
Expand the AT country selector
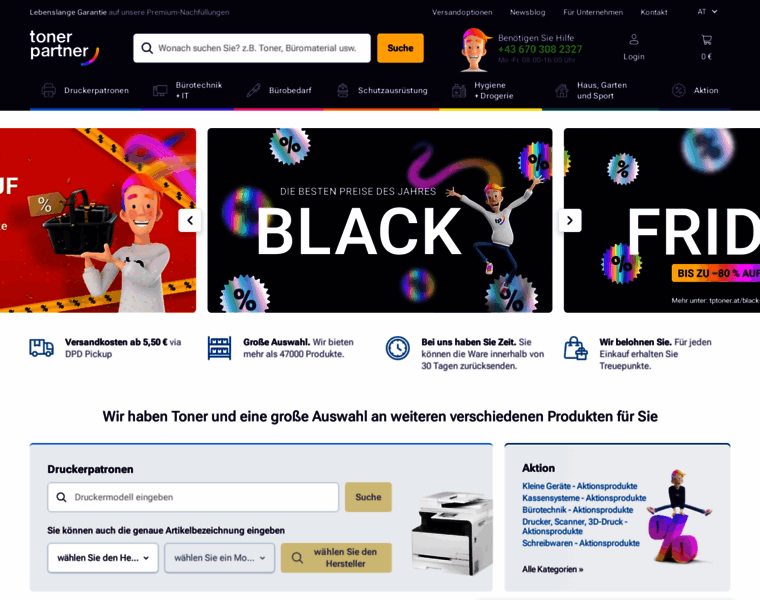pyautogui.click(x=707, y=12)
